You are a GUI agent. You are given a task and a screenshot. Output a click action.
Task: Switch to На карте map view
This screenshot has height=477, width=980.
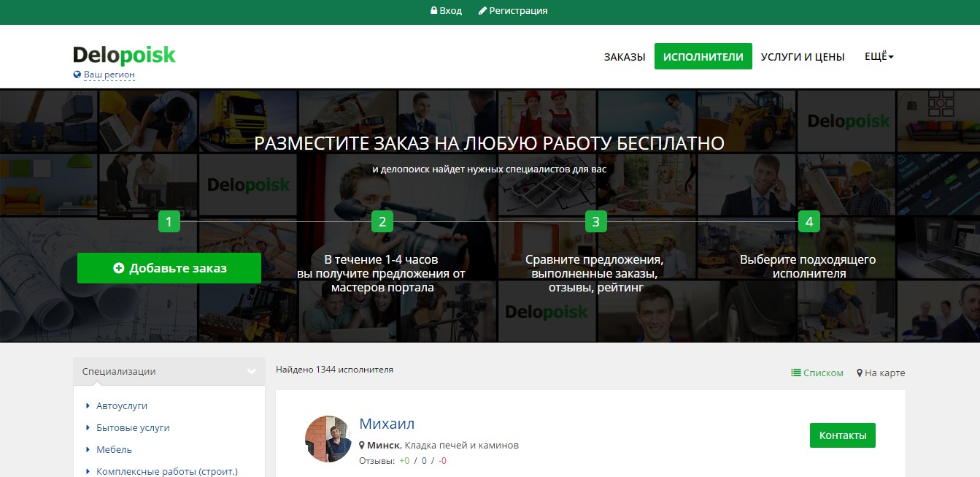tap(881, 373)
